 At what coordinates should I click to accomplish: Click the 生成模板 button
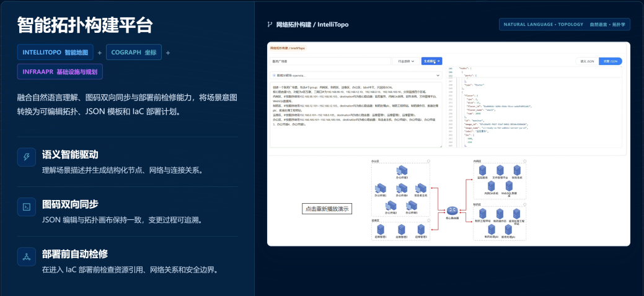tap(431, 61)
